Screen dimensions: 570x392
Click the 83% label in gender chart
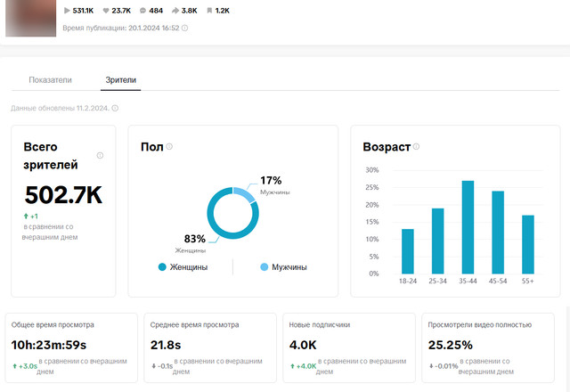195,239
